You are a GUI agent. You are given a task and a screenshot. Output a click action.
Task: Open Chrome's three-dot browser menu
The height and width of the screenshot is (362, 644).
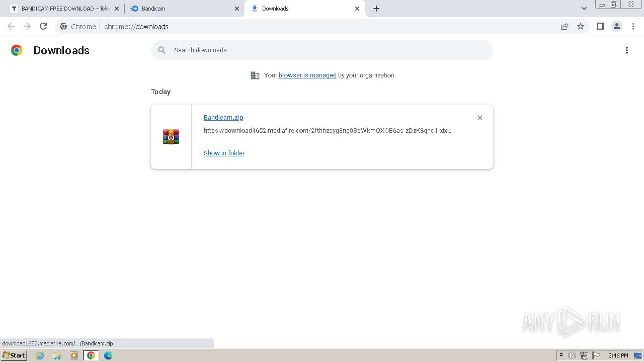pyautogui.click(x=633, y=26)
